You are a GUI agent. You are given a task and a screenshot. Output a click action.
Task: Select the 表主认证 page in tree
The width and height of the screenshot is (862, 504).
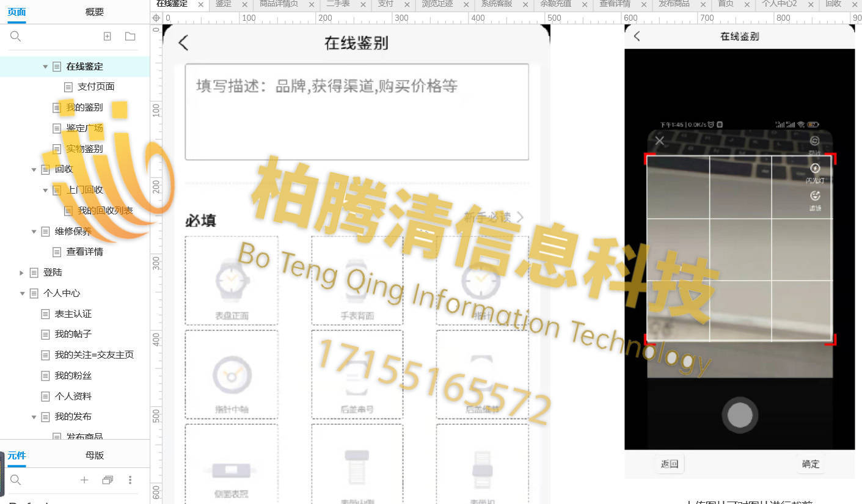73,314
